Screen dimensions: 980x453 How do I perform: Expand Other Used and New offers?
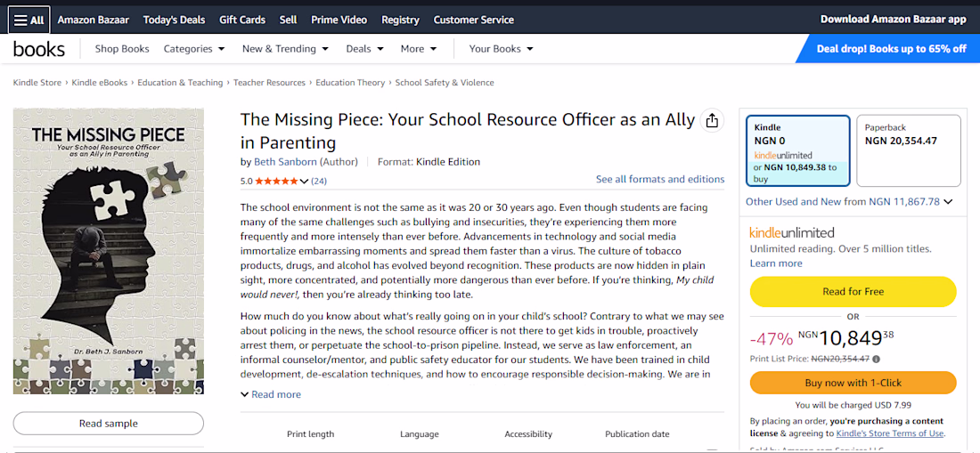[x=849, y=201]
